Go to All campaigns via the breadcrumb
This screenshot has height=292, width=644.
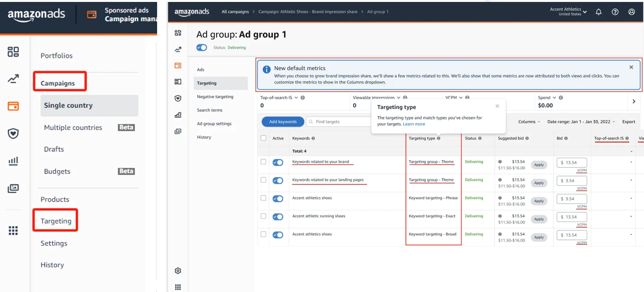pyautogui.click(x=235, y=12)
